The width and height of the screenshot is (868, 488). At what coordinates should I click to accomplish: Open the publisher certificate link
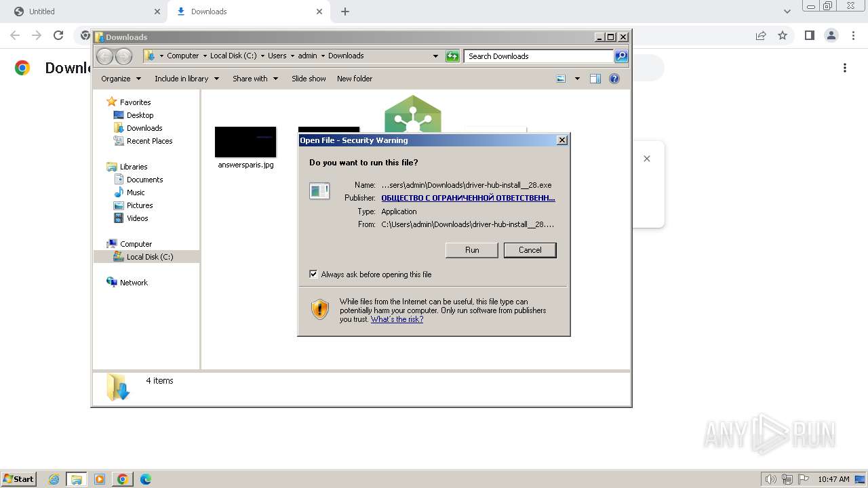point(468,198)
